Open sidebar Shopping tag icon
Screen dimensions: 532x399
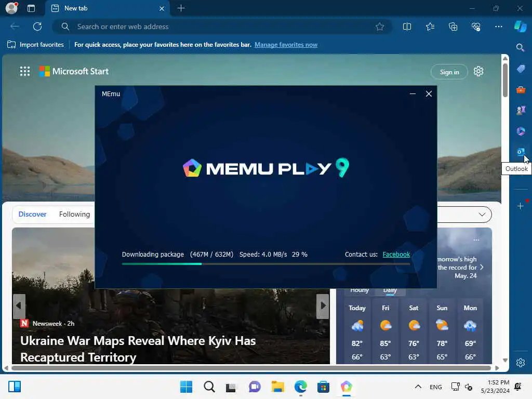pyautogui.click(x=521, y=69)
